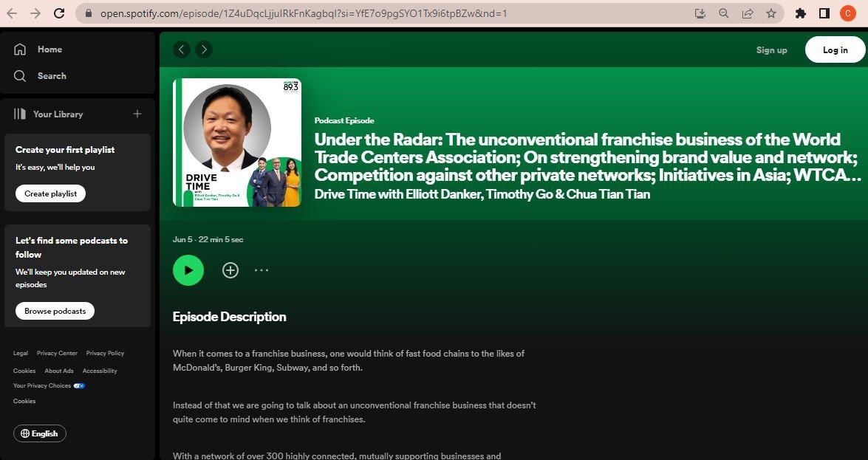This screenshot has width=868, height=460.
Task: Open the zoom magnifier in address bar
Action: tap(723, 13)
